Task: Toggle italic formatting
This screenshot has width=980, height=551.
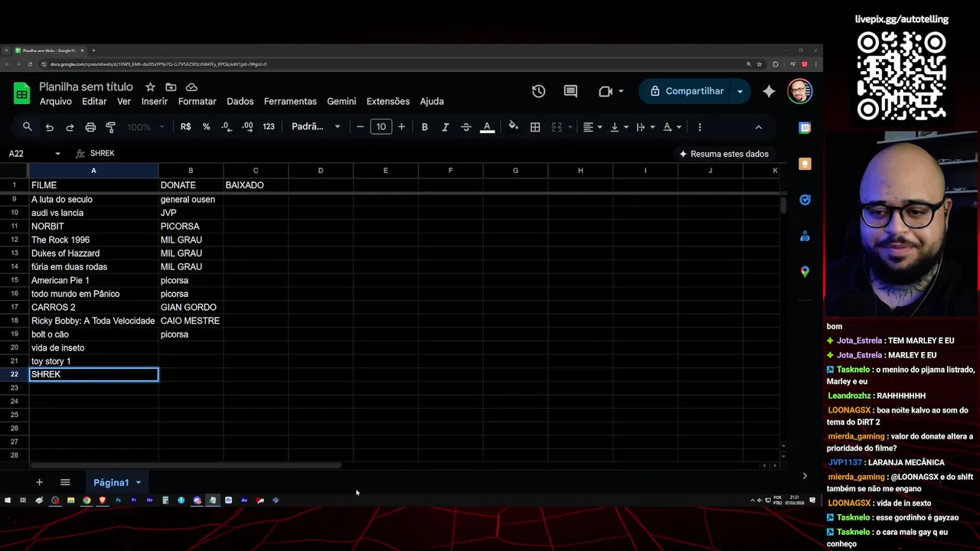Action: tap(446, 127)
